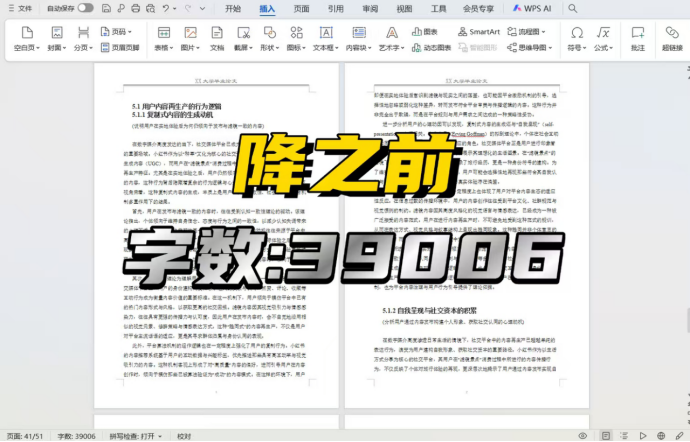Switch to the 页面 Page tab
The image size is (690, 442).
301,8
